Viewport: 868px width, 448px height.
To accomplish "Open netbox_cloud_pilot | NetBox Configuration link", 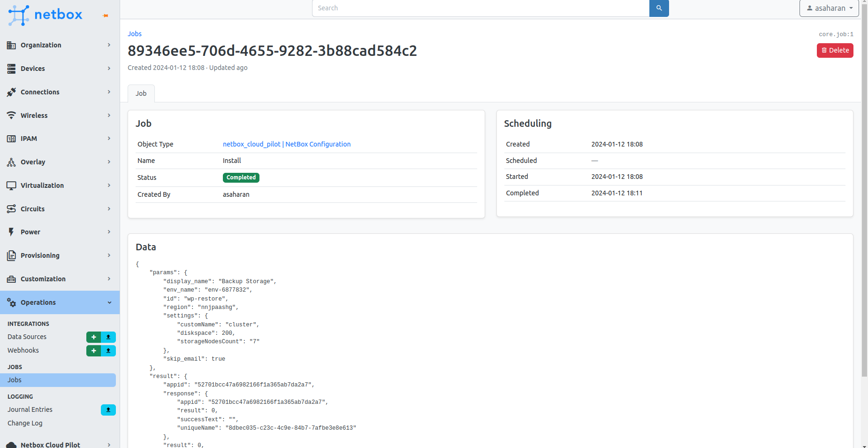I will pos(287,144).
